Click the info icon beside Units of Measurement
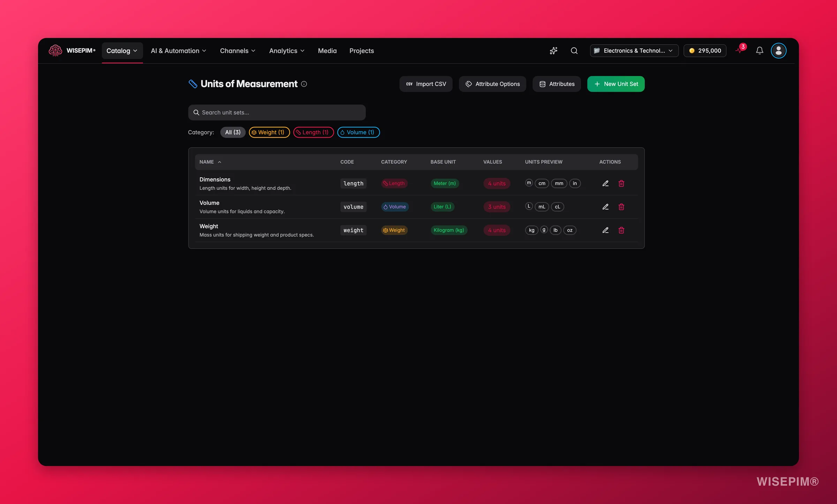The image size is (837, 504). click(x=304, y=84)
